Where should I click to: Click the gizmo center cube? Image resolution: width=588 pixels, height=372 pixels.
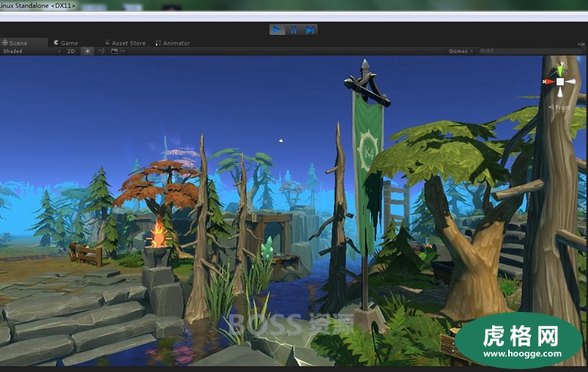(x=560, y=81)
